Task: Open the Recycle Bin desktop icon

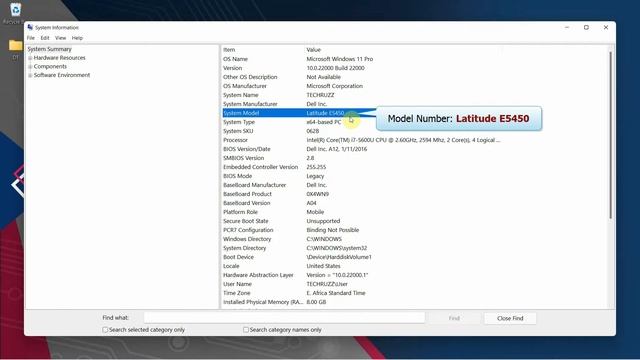Action: point(15,10)
